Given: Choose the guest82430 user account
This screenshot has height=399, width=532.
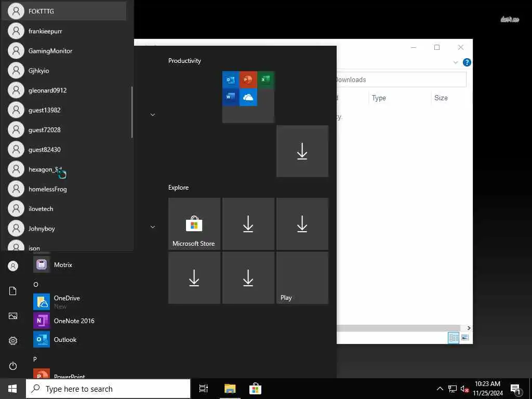Looking at the screenshot, I should (x=64, y=149).
